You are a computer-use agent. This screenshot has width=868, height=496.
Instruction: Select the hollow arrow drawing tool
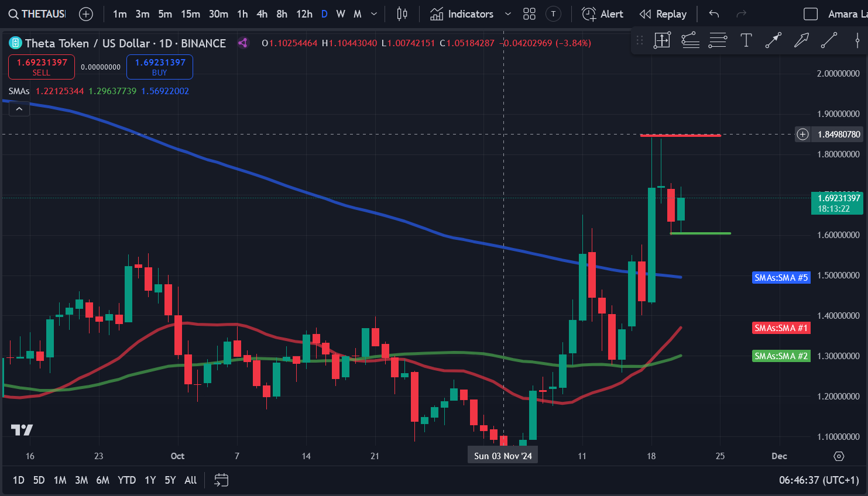click(801, 40)
